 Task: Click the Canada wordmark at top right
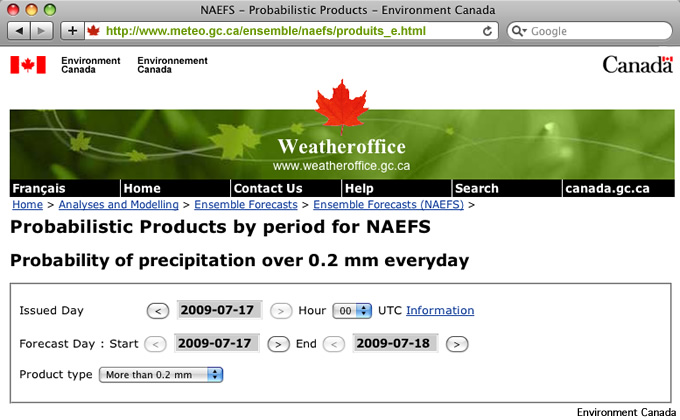pyautogui.click(x=638, y=64)
